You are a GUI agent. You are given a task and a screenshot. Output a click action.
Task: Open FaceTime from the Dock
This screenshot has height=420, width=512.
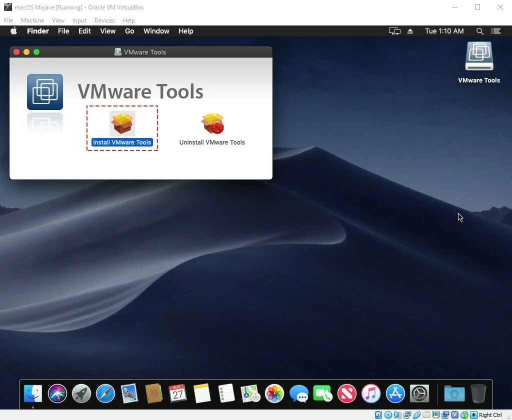tap(322, 393)
